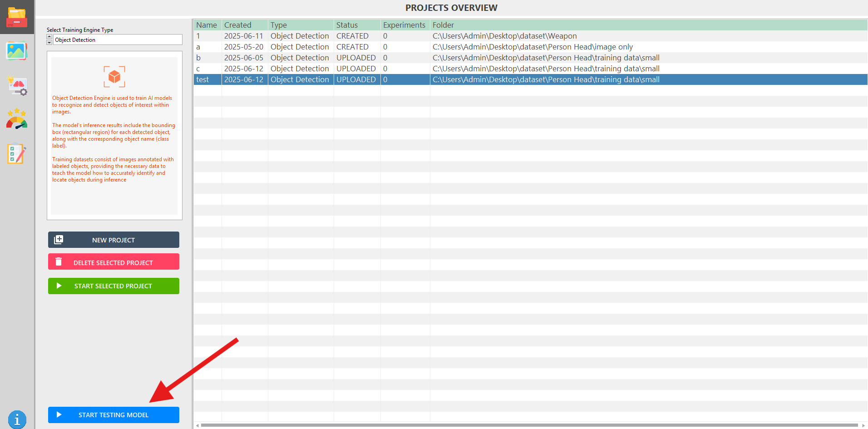Click the orange object detection cube icon
Viewport: 868px width, 429px height.
(x=114, y=77)
